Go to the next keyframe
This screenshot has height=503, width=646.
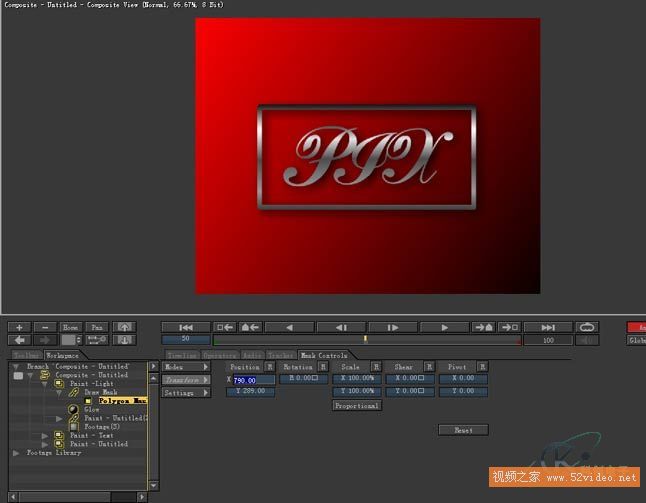pos(510,327)
